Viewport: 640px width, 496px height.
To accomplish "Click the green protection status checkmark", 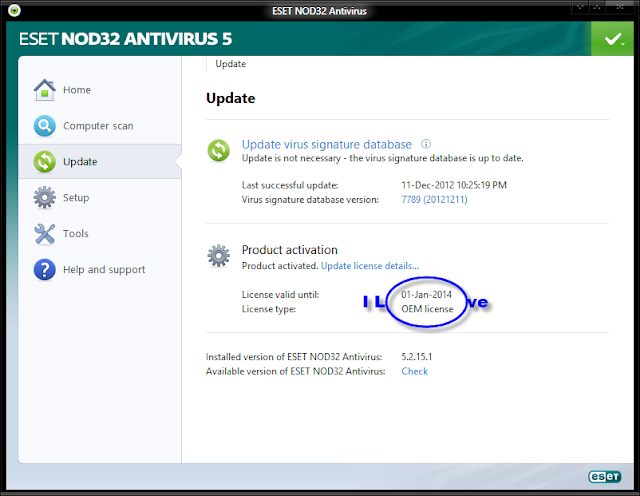I will coord(612,39).
